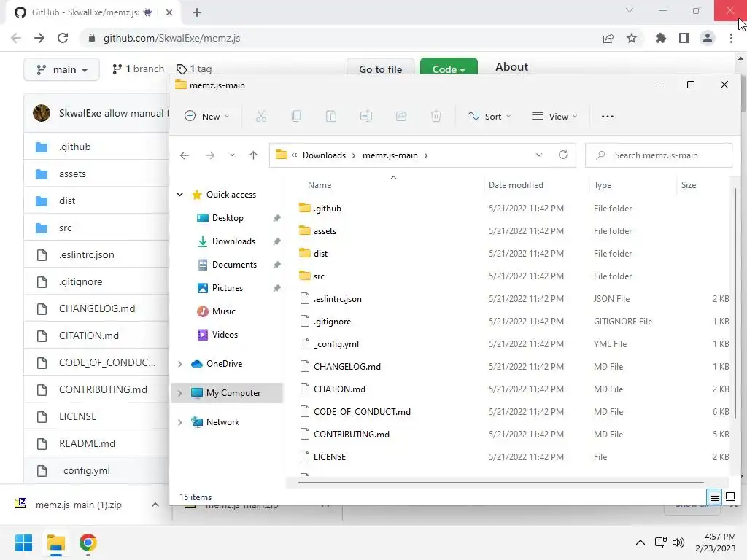Expand the Network tree node
747x560 pixels.
tap(180, 422)
